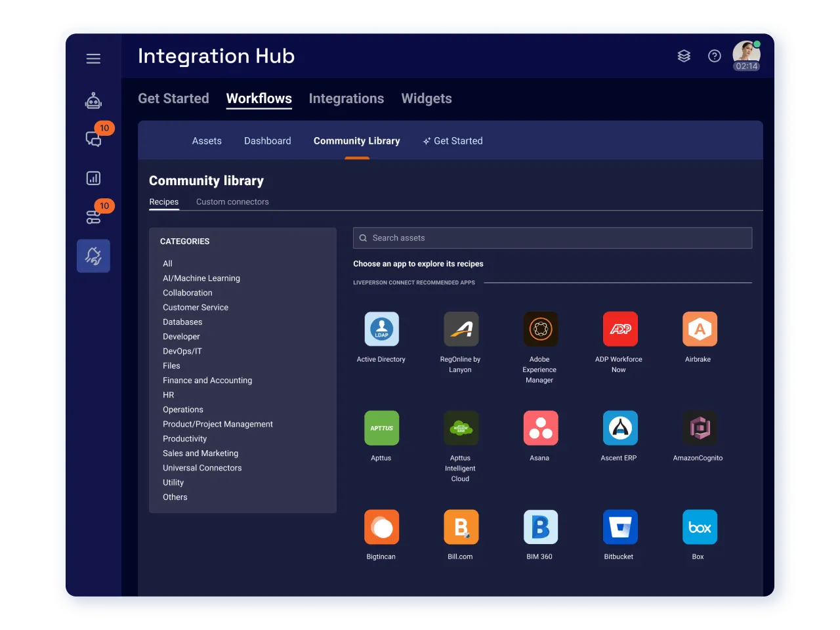Screen dimensions: 840x630
Task: Open the user profile avatar
Action: pyautogui.click(x=746, y=55)
